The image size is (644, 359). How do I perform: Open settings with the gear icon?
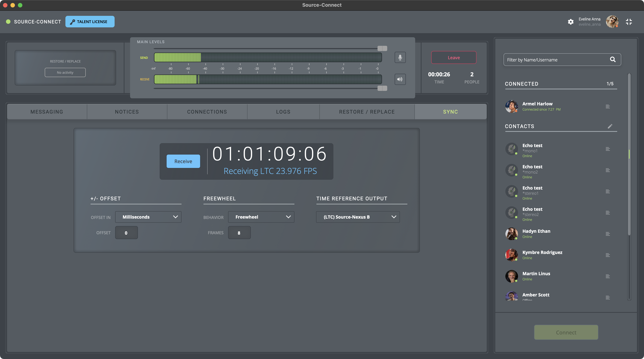[571, 22]
